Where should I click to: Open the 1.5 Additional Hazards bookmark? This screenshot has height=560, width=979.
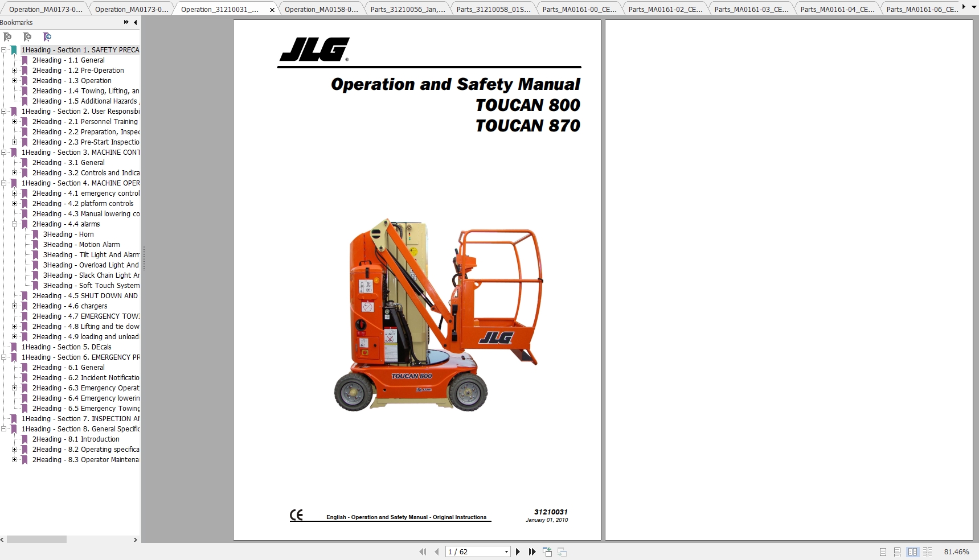pos(85,101)
